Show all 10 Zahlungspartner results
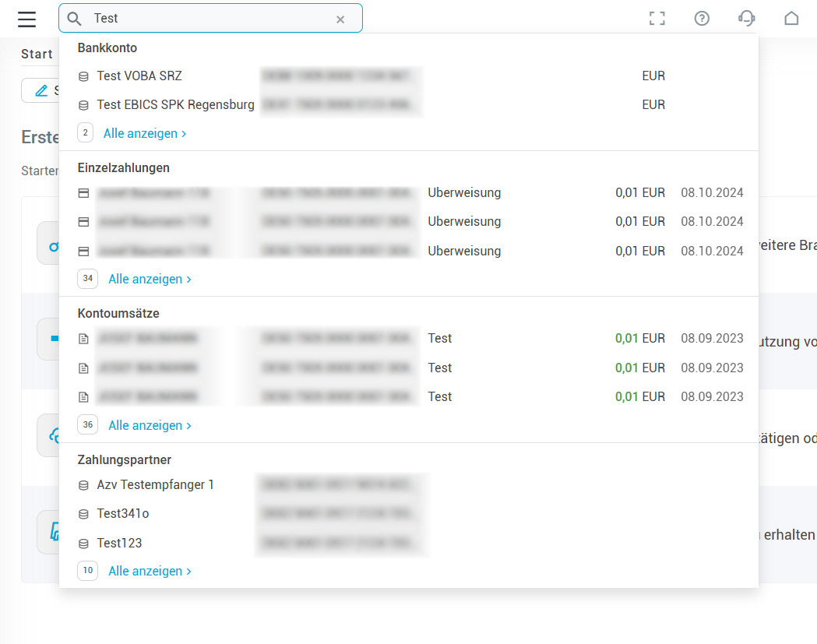 pos(150,572)
